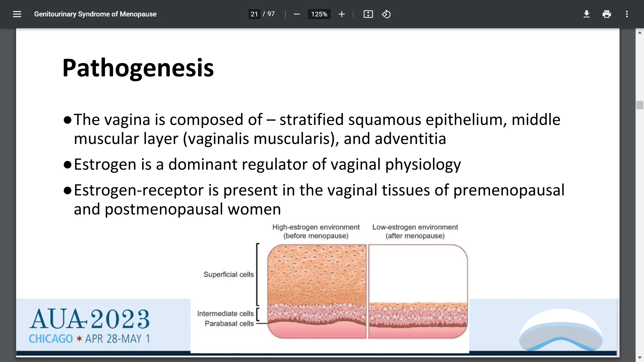Click the zoom out minus button
This screenshot has width=644, height=362.
[297, 14]
